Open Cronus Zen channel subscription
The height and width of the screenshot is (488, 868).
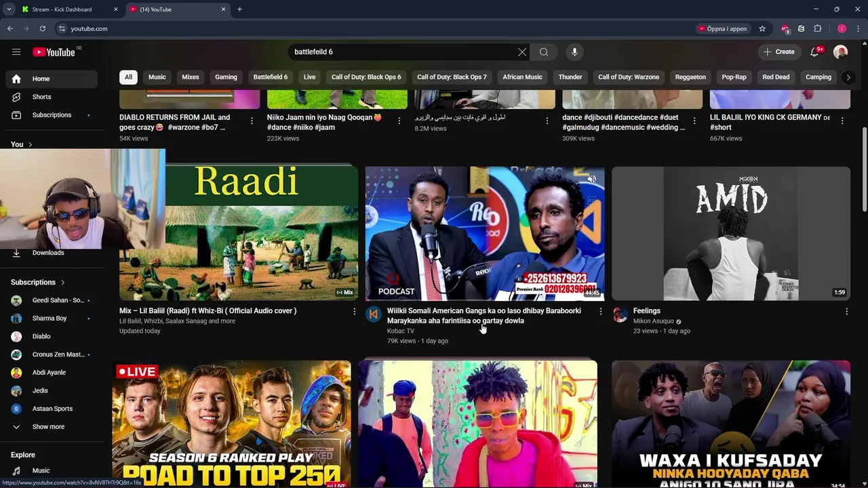(52, 354)
